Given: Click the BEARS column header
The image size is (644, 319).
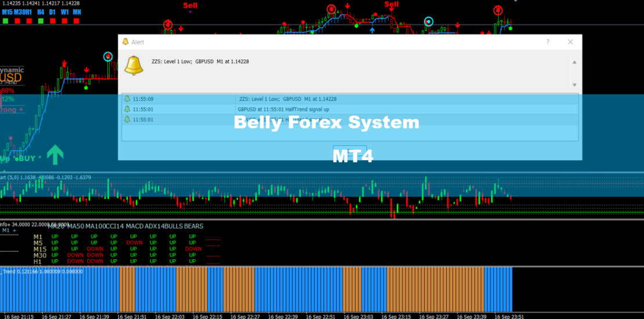Looking at the screenshot, I should (x=193, y=226).
